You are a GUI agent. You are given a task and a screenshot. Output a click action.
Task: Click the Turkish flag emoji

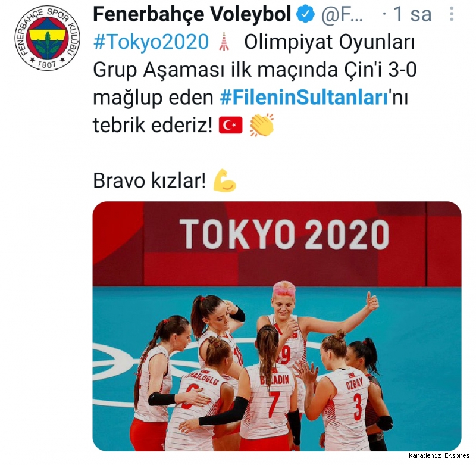tap(231, 125)
